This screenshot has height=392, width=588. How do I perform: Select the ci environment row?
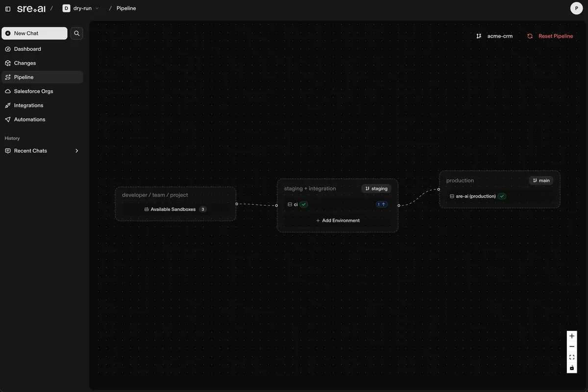click(338, 205)
